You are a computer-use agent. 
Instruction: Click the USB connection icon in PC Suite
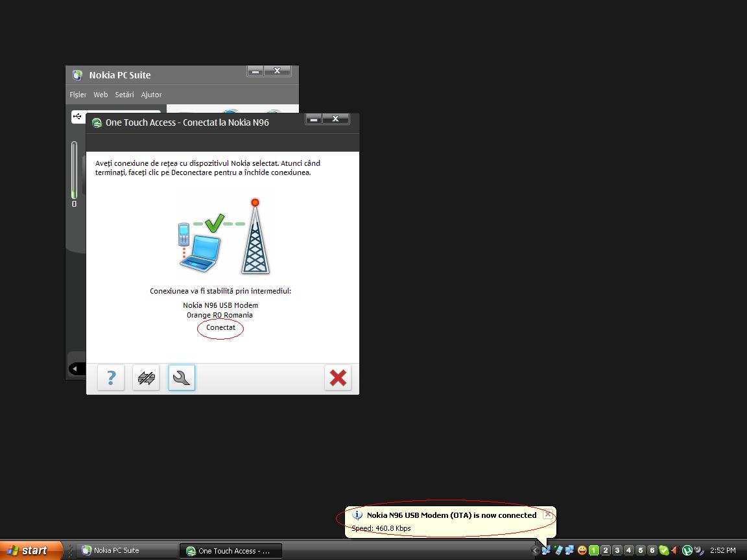tap(77, 116)
